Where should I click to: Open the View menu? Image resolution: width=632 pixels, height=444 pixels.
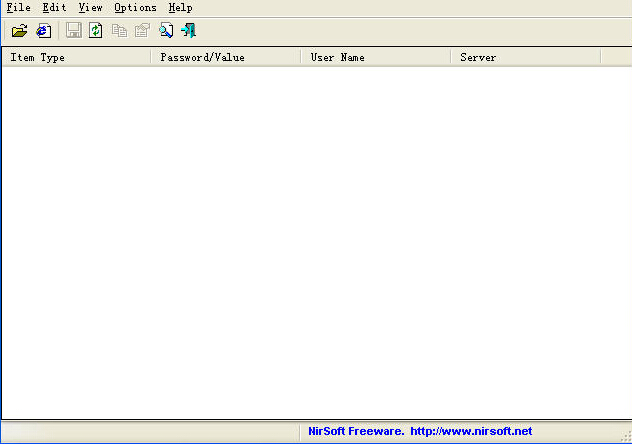(x=90, y=7)
